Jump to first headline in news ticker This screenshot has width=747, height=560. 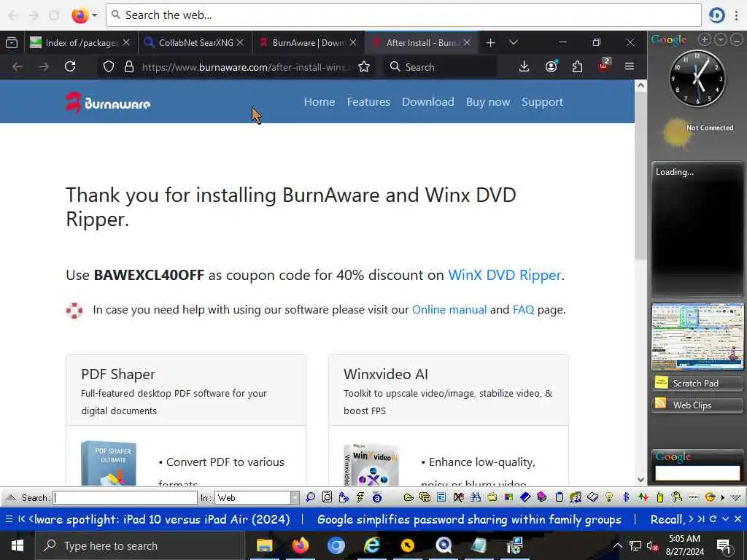point(21,519)
